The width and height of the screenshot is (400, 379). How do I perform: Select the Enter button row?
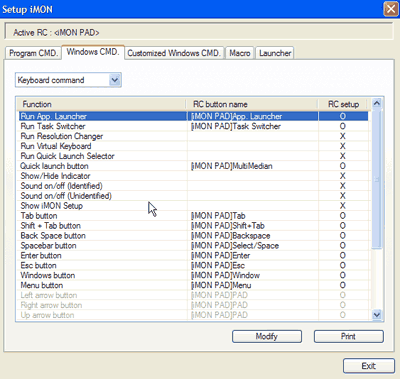[193, 256]
